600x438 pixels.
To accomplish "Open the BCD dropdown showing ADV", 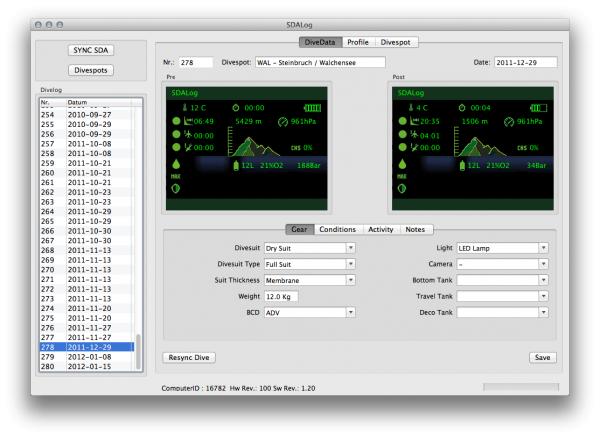I will pyautogui.click(x=308, y=312).
